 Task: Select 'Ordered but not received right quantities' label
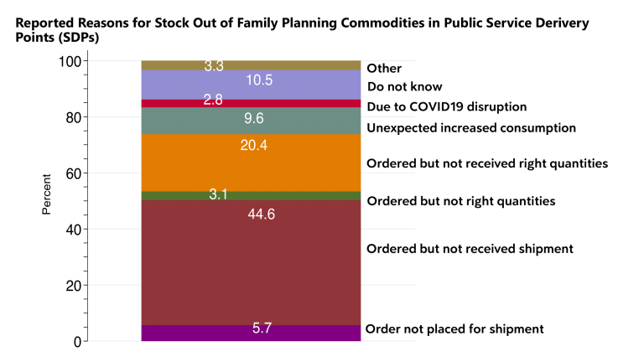point(487,163)
